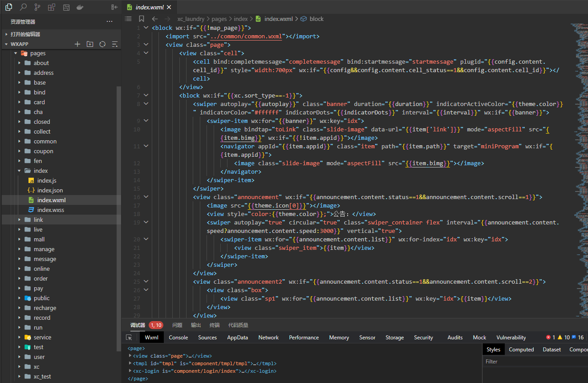Collapse all folders in explorer
Viewport: 588px width, 383px height.
[x=115, y=44]
